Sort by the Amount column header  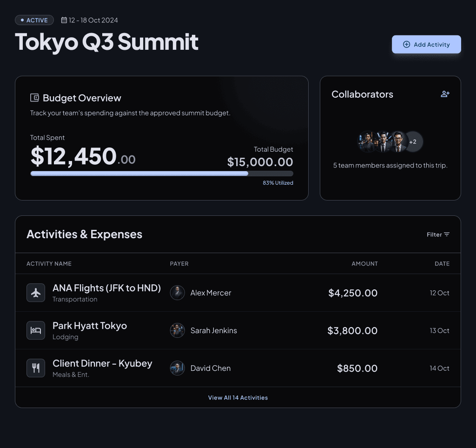tap(364, 264)
